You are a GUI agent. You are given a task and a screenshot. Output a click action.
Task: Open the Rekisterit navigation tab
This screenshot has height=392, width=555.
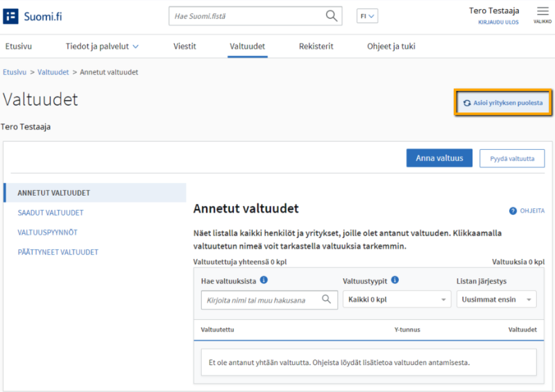[316, 46]
